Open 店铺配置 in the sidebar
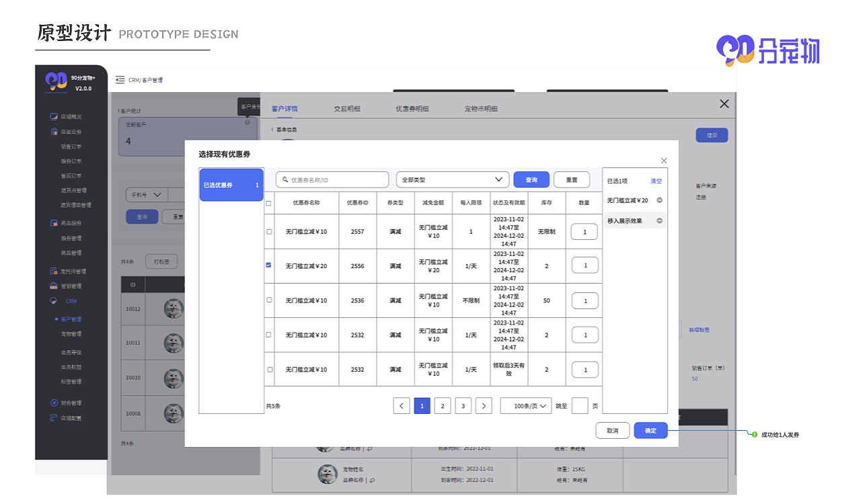 pyautogui.click(x=66, y=418)
